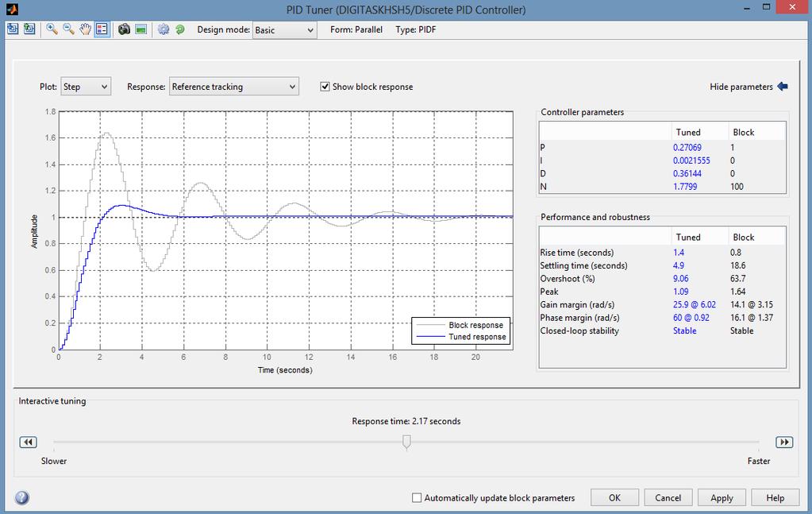812x514 pixels.
Task: Click the MATLAB logo in title bar
Action: point(11,9)
